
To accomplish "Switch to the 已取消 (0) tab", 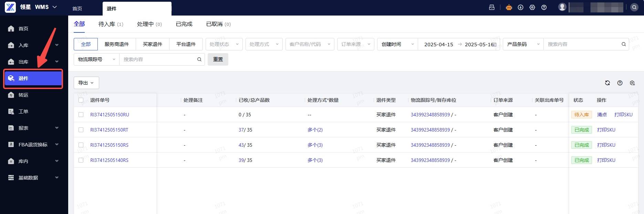I will point(218,24).
